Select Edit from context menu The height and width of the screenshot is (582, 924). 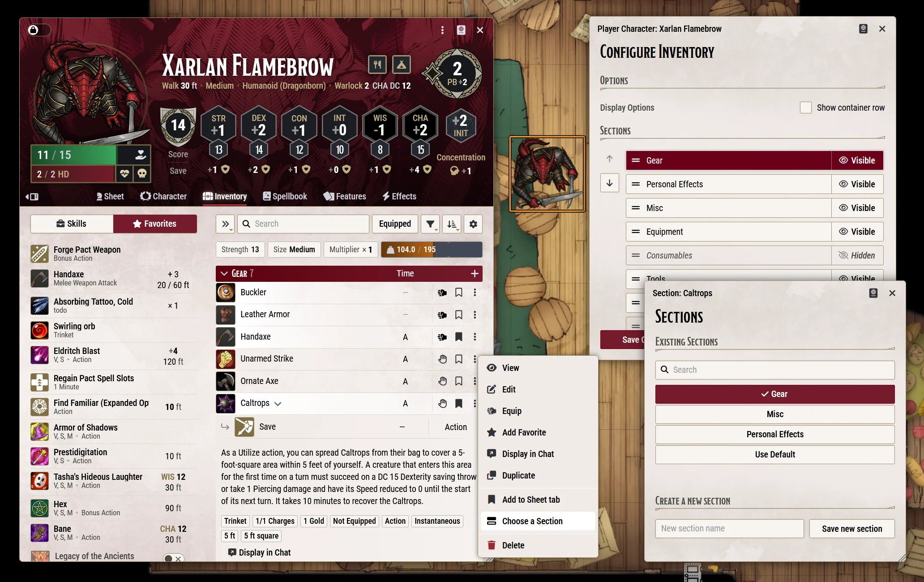pyautogui.click(x=538, y=389)
